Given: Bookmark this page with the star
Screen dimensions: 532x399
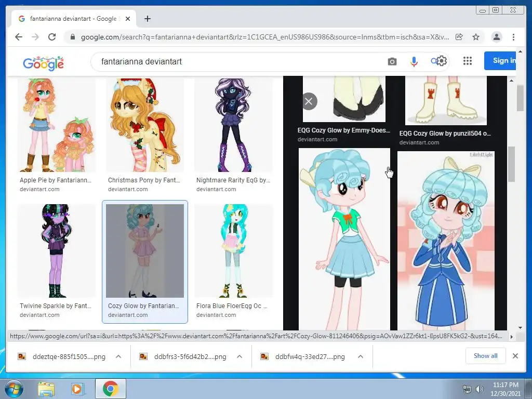Looking at the screenshot, I should point(476,37).
